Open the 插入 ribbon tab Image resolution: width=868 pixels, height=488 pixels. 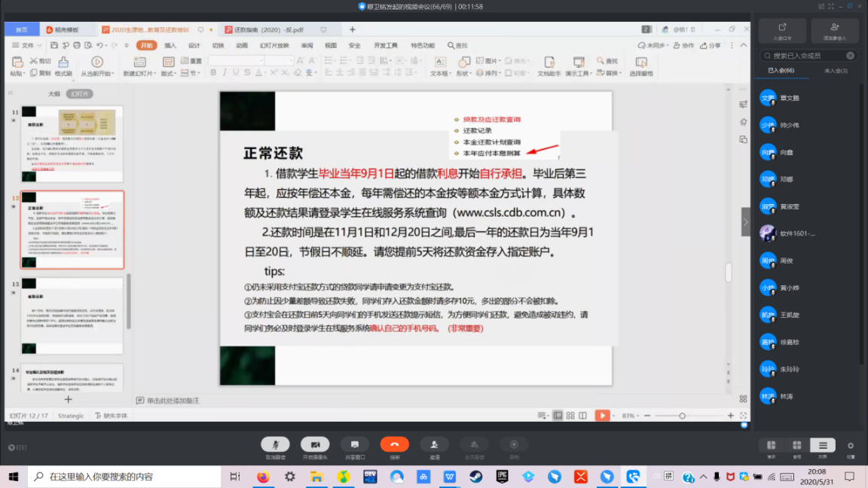[x=170, y=45]
